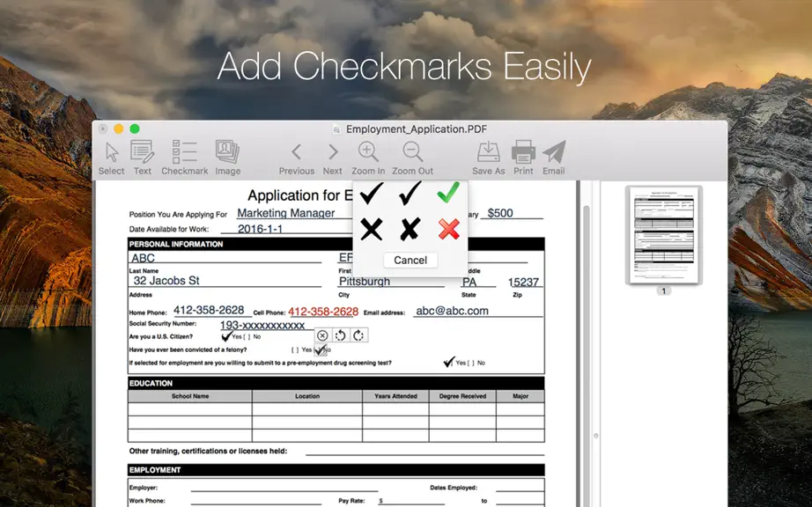Open the Checkmark tool
The width and height of the screenshot is (812, 507).
click(184, 158)
